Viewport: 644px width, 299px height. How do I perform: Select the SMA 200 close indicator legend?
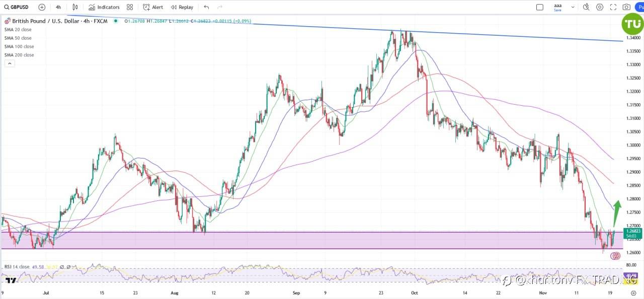pyautogui.click(x=19, y=55)
